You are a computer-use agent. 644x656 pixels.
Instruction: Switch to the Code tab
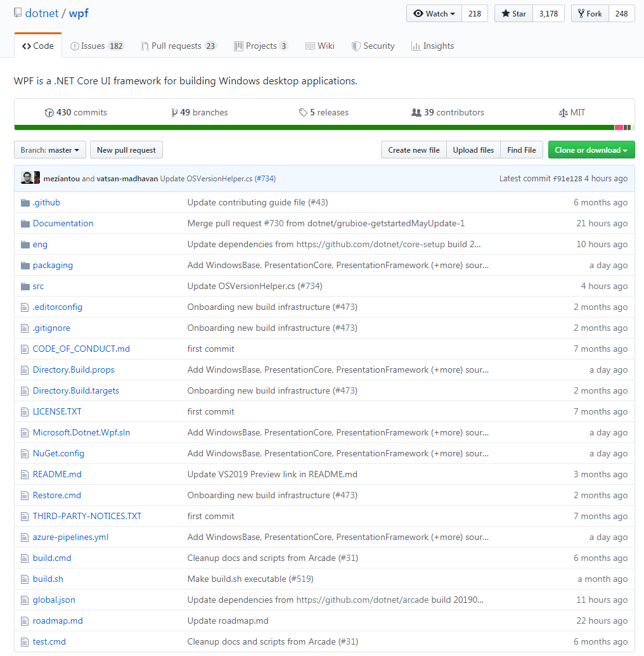click(38, 46)
